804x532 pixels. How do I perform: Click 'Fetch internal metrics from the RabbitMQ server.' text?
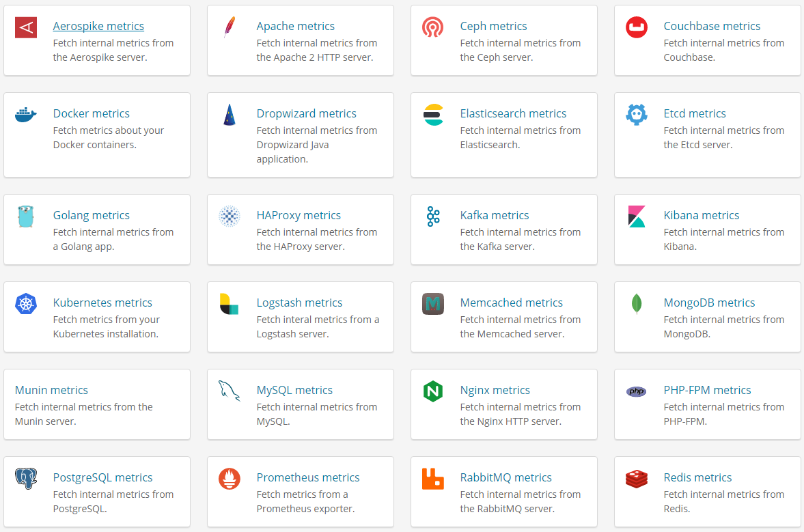521,502
